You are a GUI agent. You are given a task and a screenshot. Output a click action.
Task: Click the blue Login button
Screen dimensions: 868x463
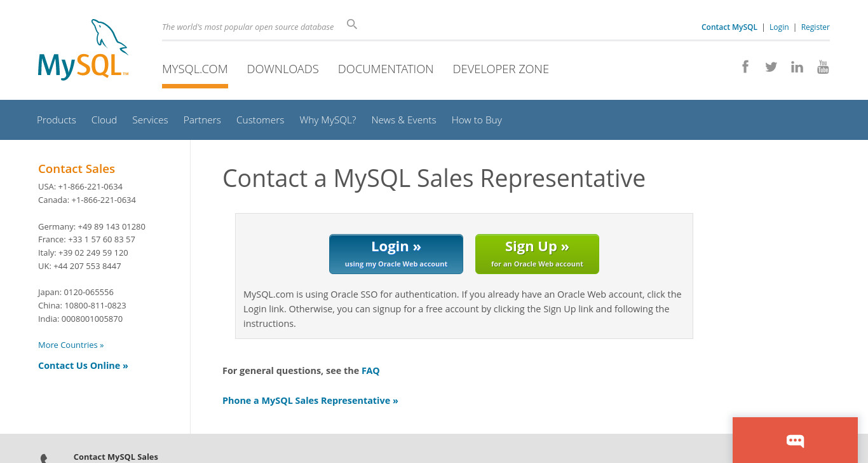(x=396, y=254)
